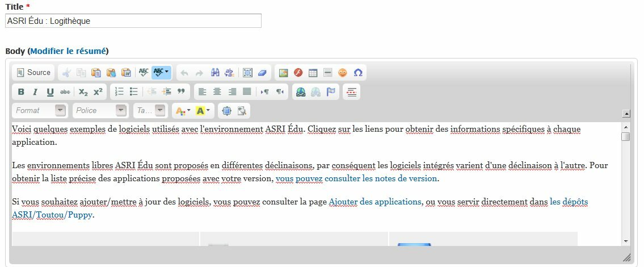
Task: Insert a table
Action: coord(313,73)
